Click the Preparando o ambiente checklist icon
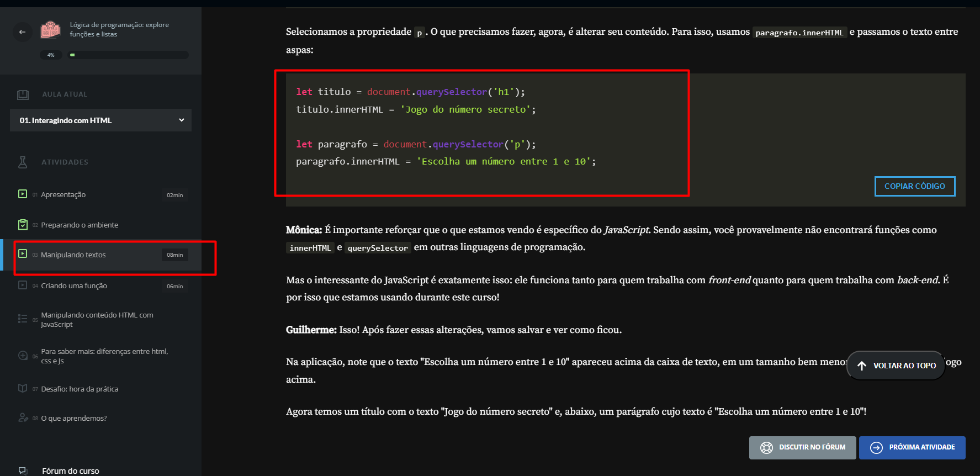The image size is (980, 476). tap(23, 224)
